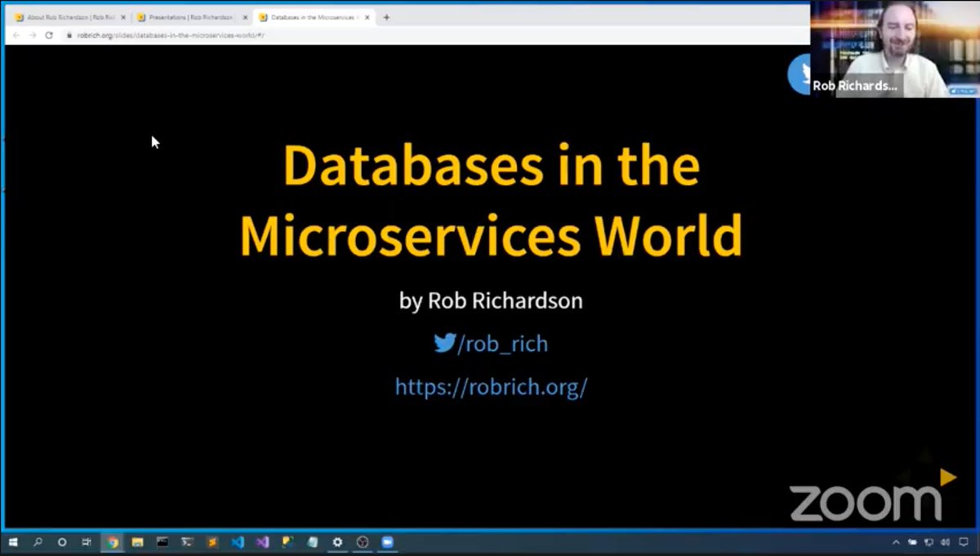Open the PowerShell terminal taskbar icon
980x556 pixels.
[187, 542]
